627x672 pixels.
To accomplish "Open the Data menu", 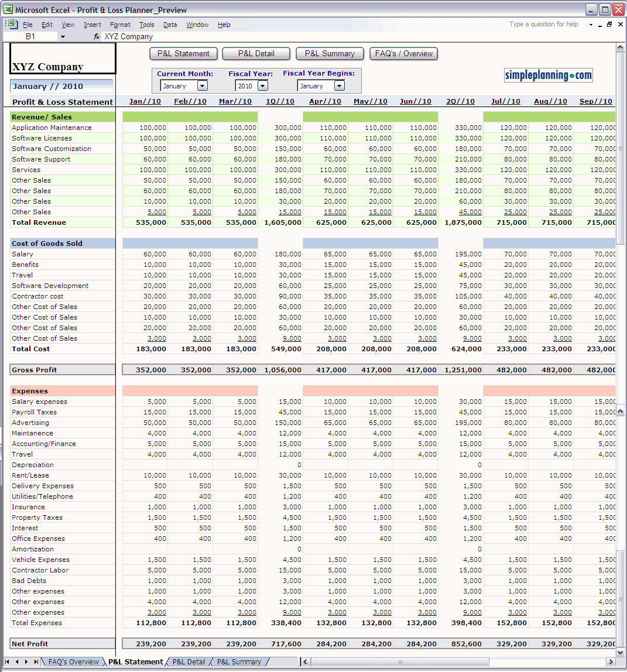I will click(x=170, y=25).
